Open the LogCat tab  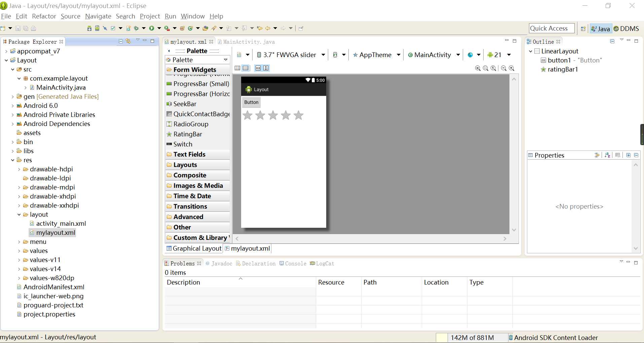[x=322, y=263]
